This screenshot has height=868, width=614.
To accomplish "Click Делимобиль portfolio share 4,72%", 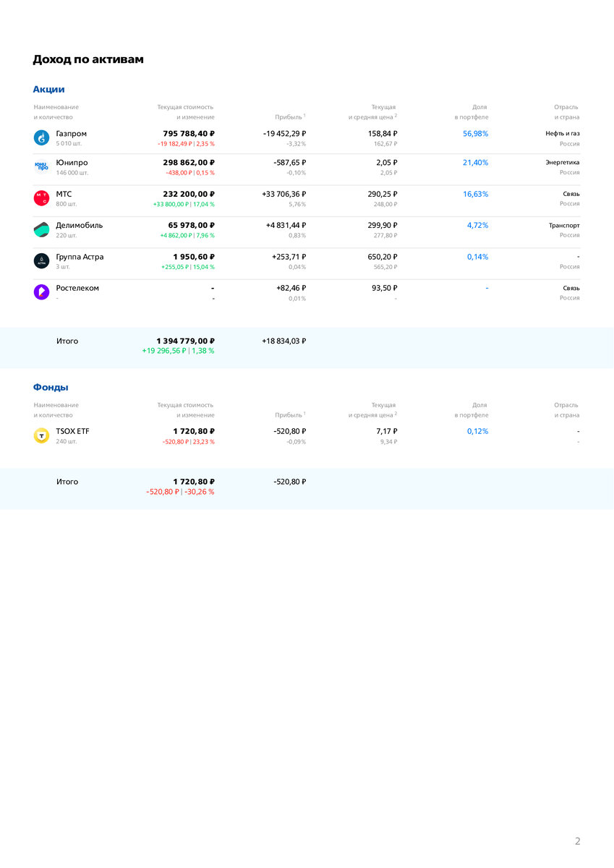I will (477, 226).
